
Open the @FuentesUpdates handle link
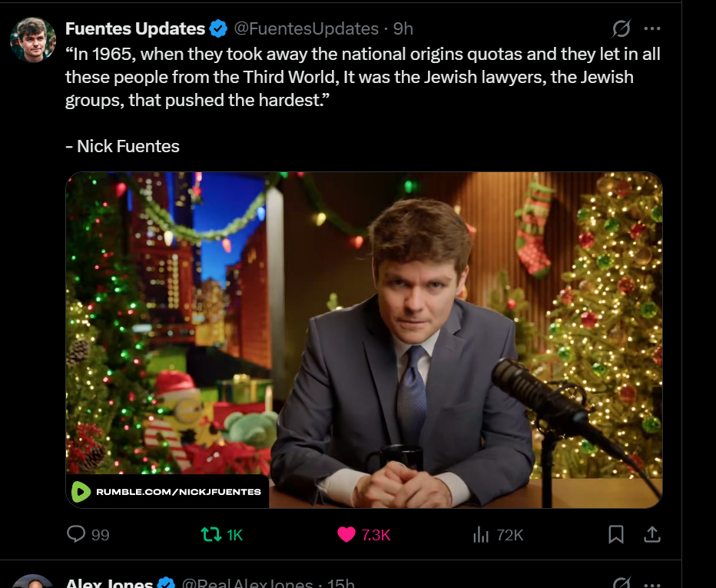pos(307,28)
